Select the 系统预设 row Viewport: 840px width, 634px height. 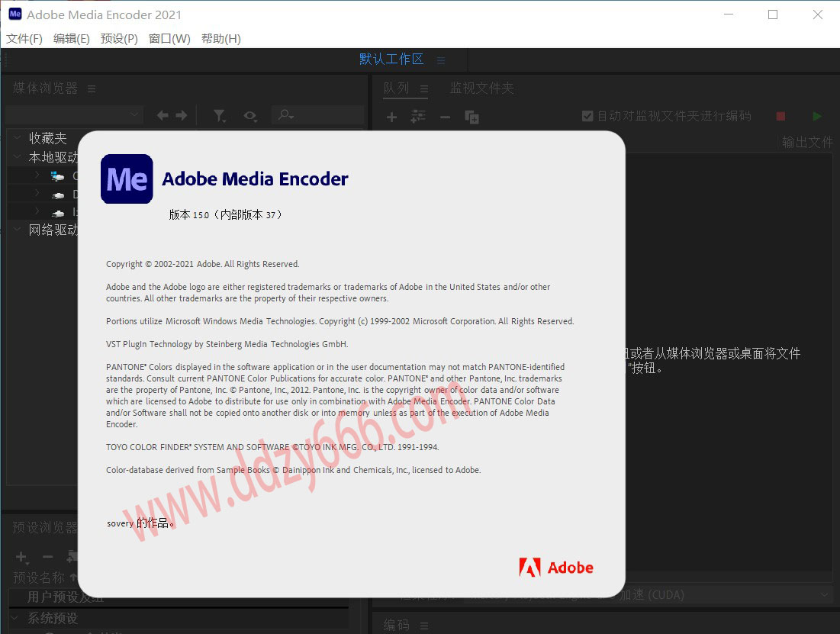[179, 619]
